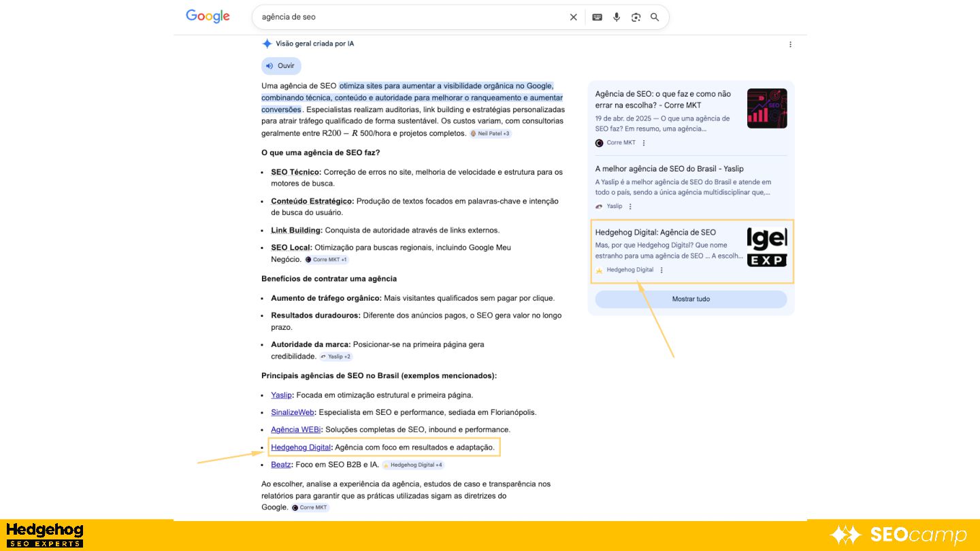Submit search with the magnifier icon
980x551 pixels.
[x=655, y=17]
